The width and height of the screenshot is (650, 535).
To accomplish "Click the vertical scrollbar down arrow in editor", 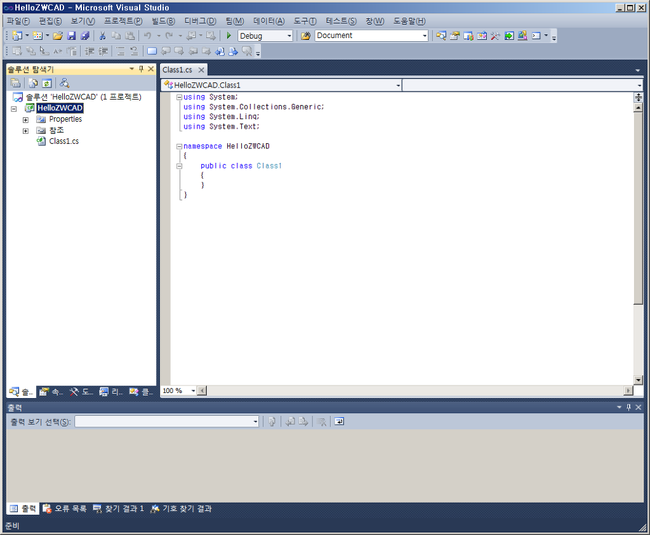I will (638, 380).
